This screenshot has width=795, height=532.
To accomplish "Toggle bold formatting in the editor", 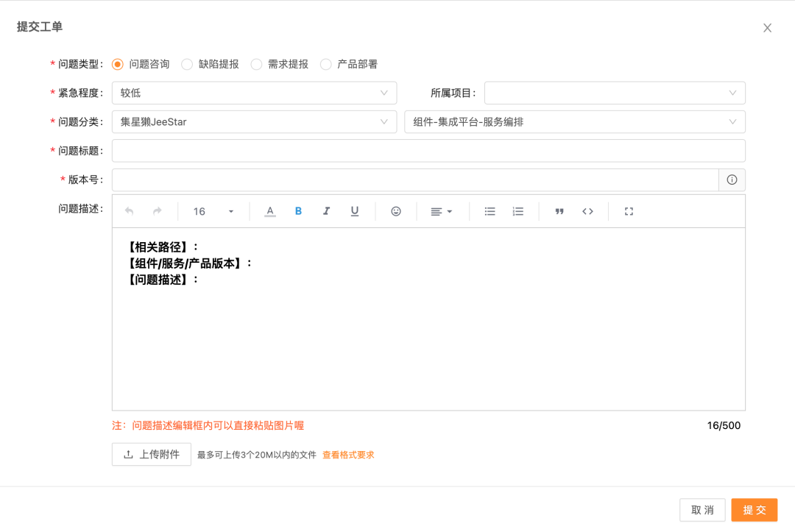I will coord(298,211).
